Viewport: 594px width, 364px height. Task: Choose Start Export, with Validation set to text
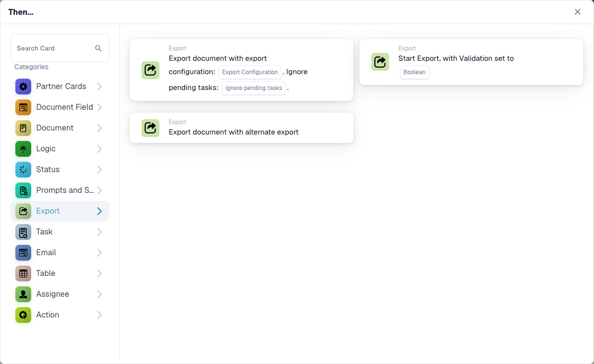(x=456, y=58)
